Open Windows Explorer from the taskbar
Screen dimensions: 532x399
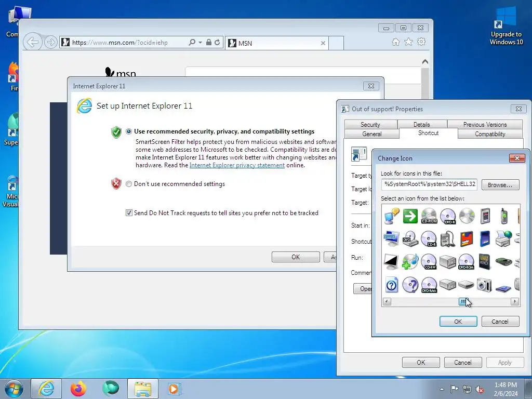click(x=143, y=389)
